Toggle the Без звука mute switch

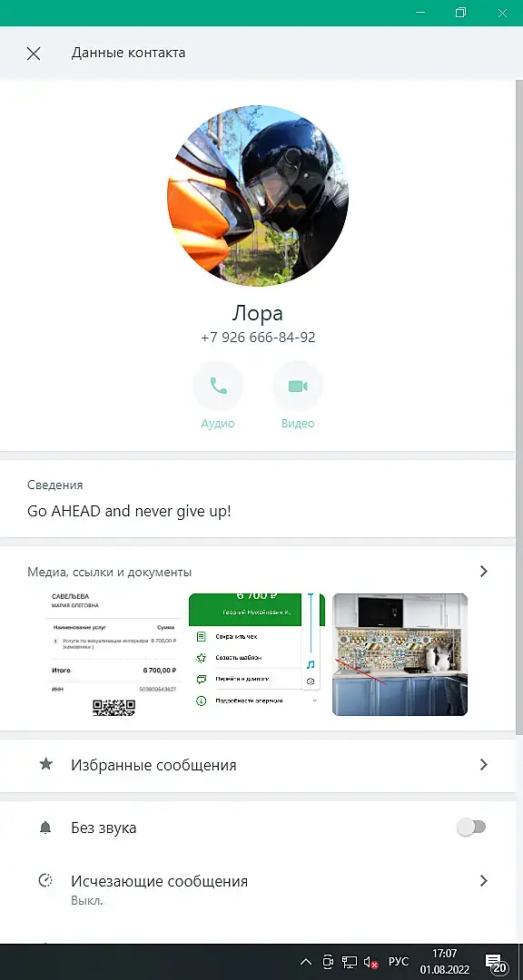click(x=472, y=828)
